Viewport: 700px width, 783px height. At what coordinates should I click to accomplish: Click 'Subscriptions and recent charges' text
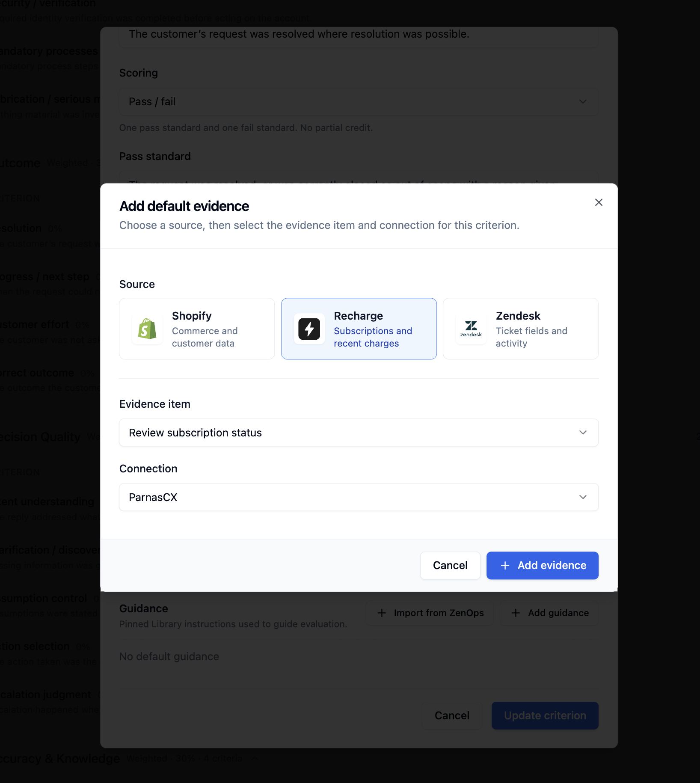point(373,337)
